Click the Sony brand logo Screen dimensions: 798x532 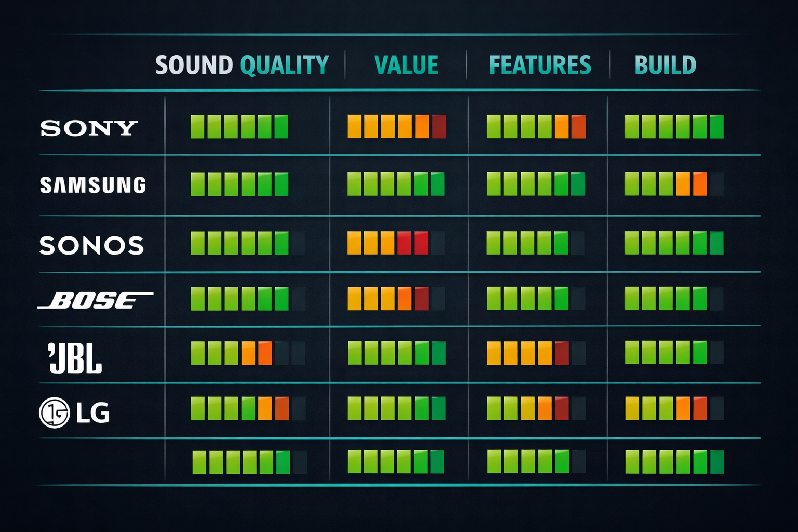click(x=89, y=128)
